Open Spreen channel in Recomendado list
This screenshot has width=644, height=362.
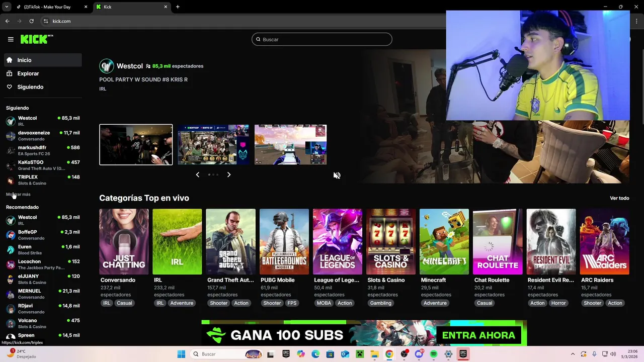[x=43, y=336]
